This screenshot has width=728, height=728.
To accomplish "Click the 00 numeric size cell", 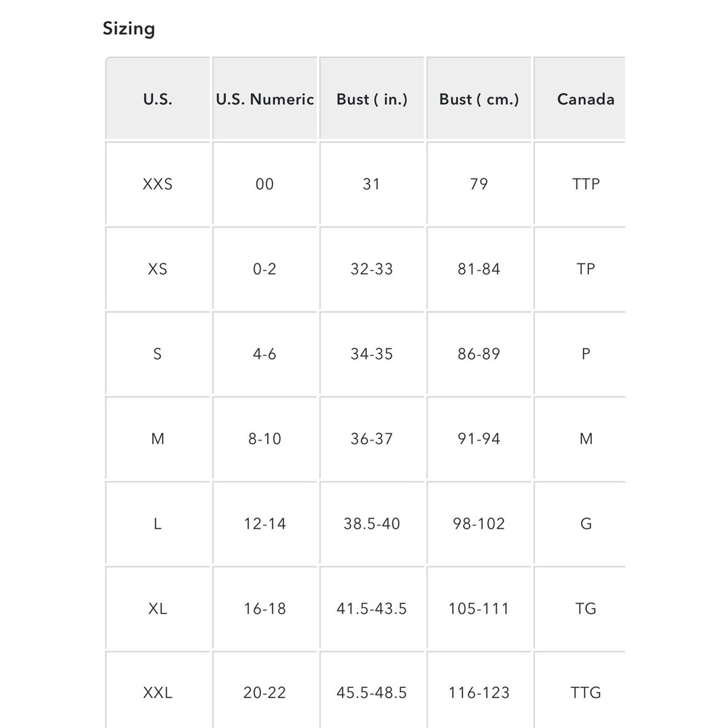I will tap(265, 184).
